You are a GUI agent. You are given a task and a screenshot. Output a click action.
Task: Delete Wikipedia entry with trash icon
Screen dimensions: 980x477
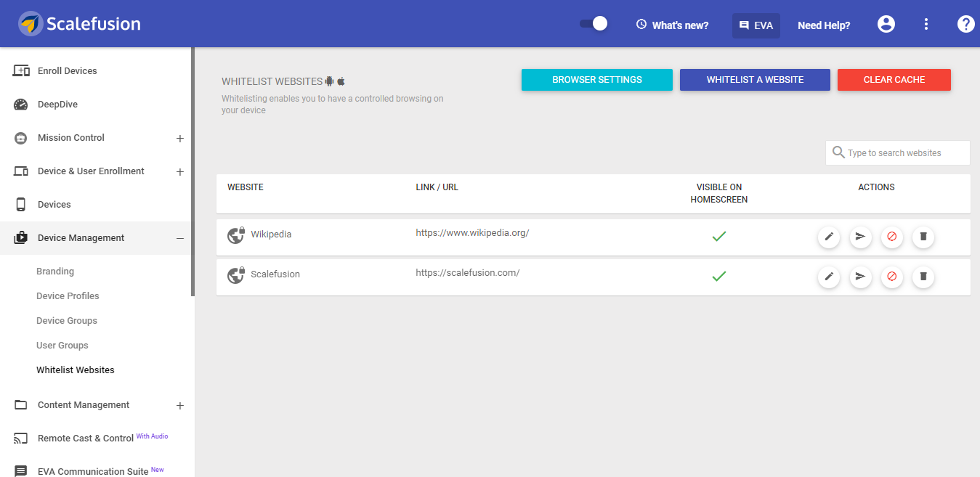(923, 237)
